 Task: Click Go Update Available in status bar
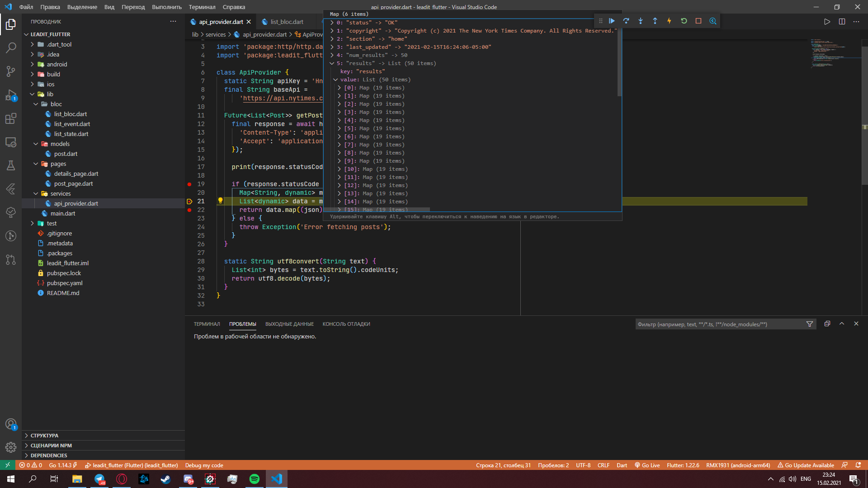[806, 465]
